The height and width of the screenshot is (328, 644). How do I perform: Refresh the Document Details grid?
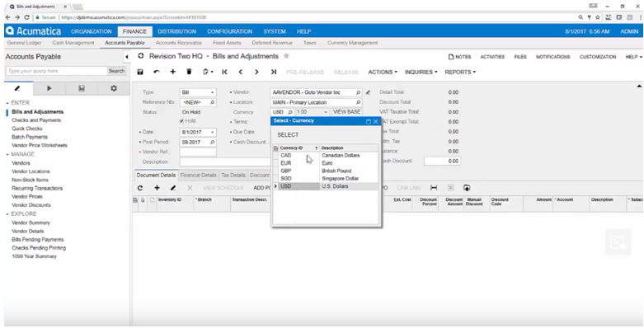[140, 188]
